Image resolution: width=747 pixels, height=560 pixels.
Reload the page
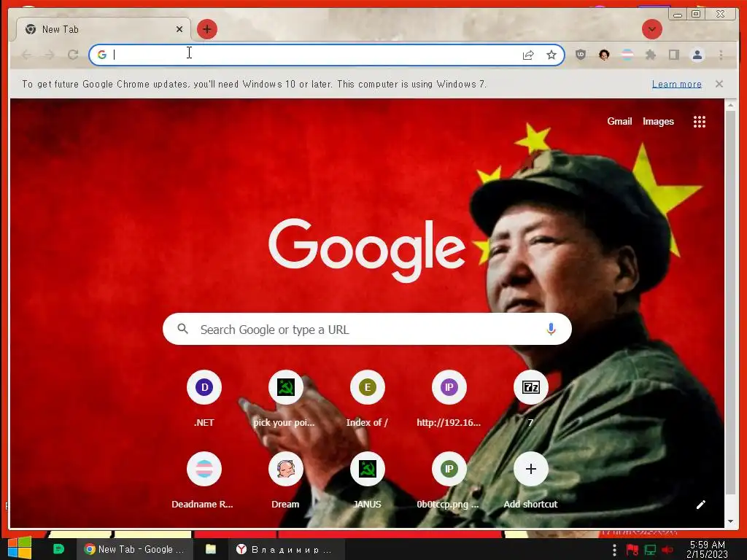point(73,55)
